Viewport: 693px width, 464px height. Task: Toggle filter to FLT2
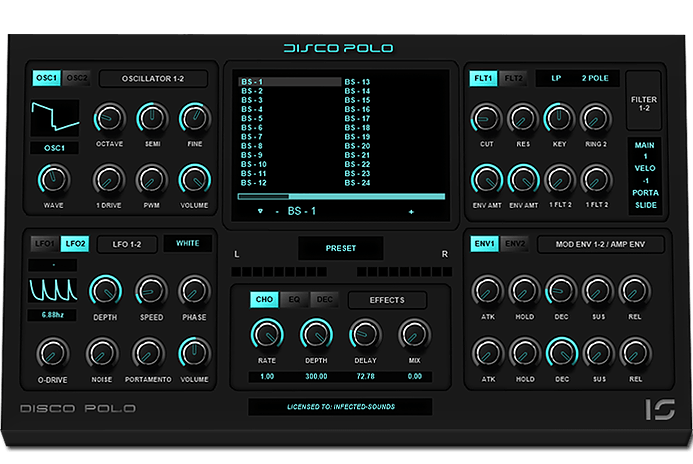[x=513, y=78]
